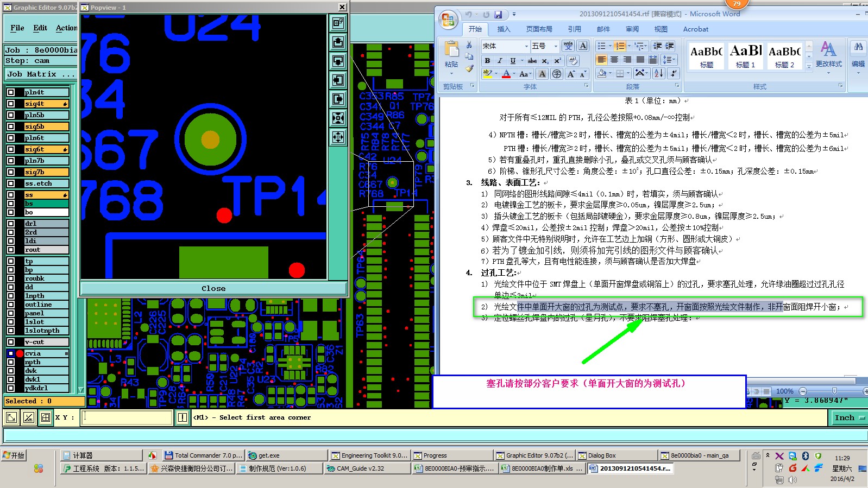The width and height of the screenshot is (868, 488).
Task: Switch to the 插入 ribbon tab
Action: pyautogui.click(x=504, y=29)
